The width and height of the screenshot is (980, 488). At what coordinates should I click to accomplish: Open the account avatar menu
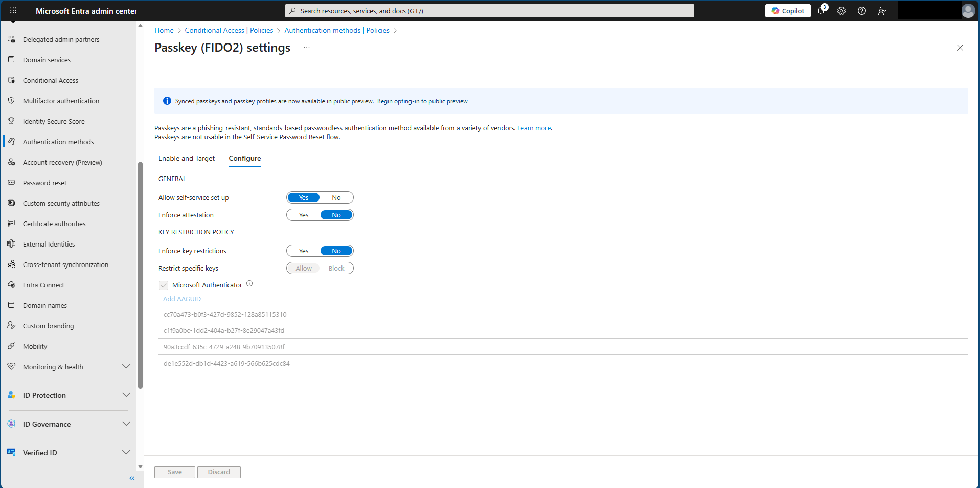tap(968, 11)
